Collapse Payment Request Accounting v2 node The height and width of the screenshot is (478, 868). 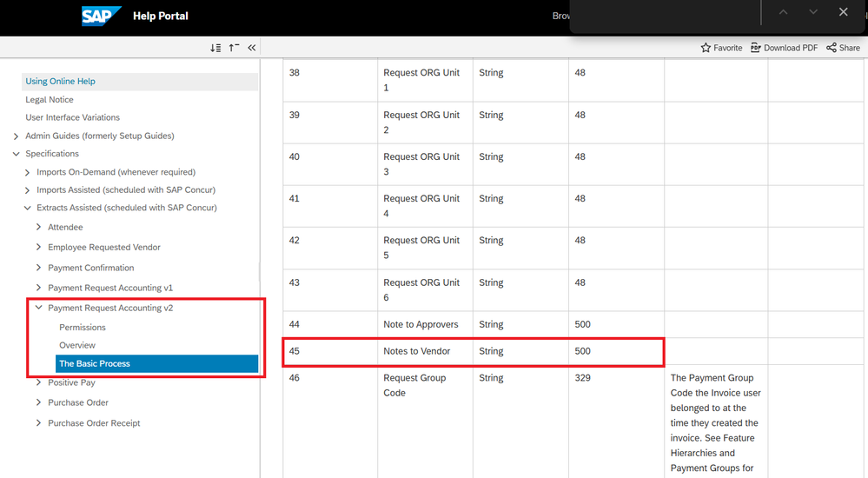[38, 308]
